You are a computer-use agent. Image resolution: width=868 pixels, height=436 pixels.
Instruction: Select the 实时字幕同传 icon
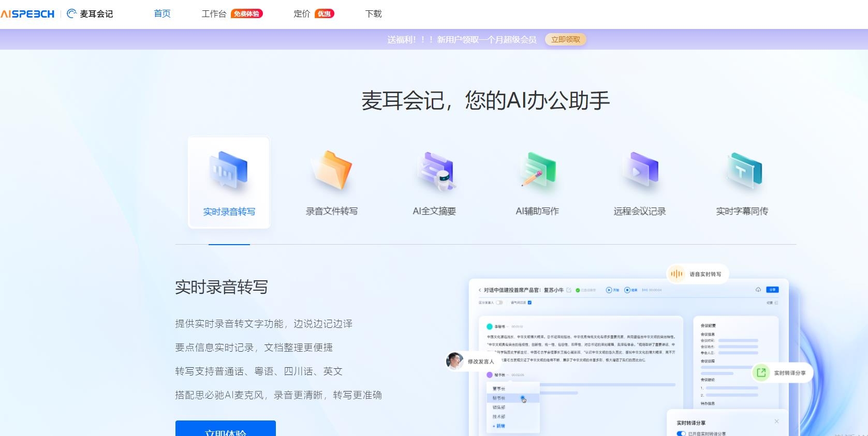point(744,171)
